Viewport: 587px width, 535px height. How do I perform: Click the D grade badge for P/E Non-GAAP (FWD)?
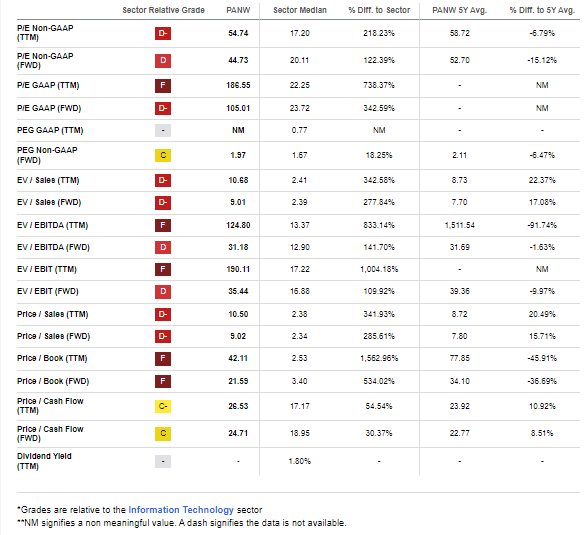coord(163,60)
